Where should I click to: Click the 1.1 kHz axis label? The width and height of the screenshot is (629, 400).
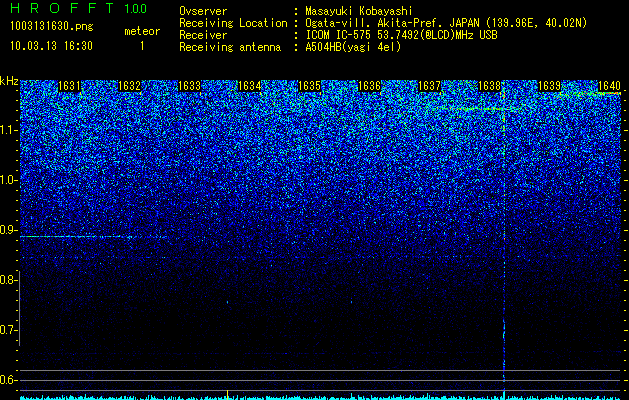(x=8, y=130)
